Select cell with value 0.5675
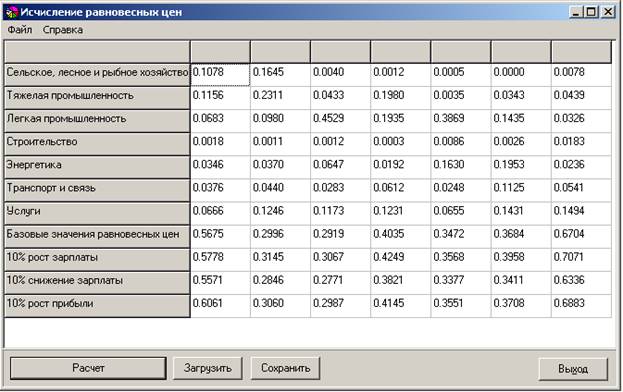The image size is (623, 392). pyautogui.click(x=221, y=236)
